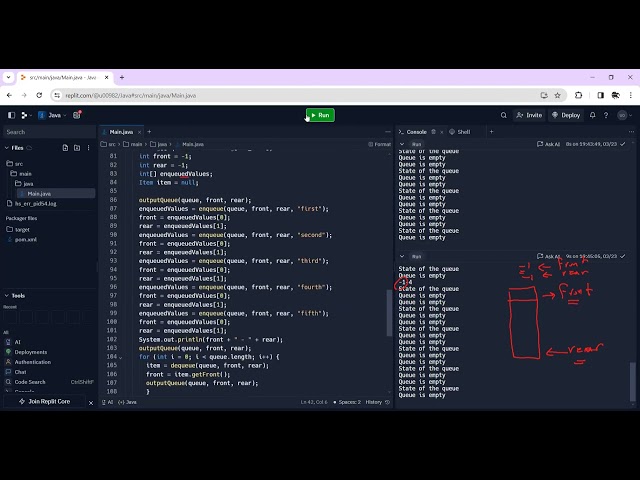Collapse the Tools section
This screenshot has height=480, width=640.
point(7,296)
